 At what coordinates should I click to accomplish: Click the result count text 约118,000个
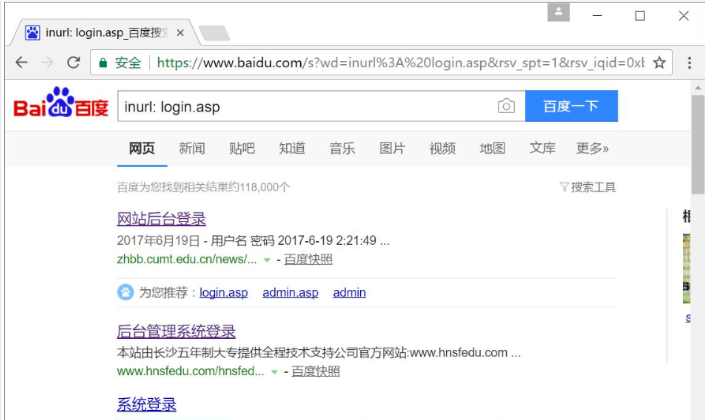[259, 187]
